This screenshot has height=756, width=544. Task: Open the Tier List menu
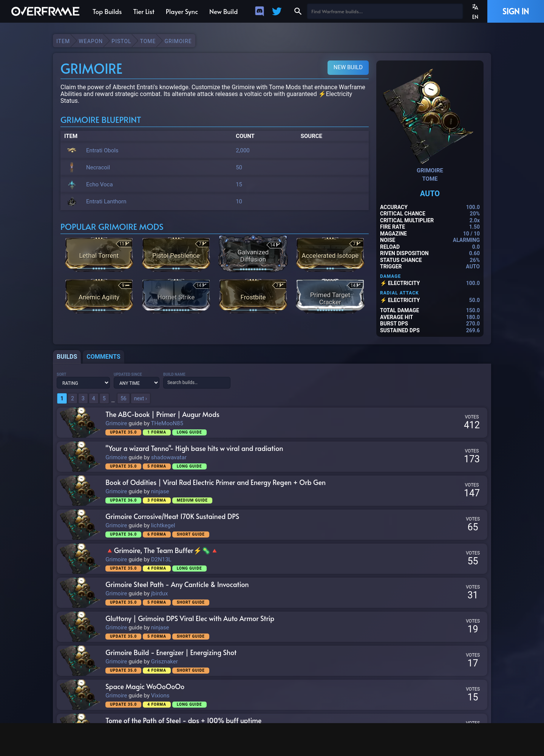tap(144, 12)
